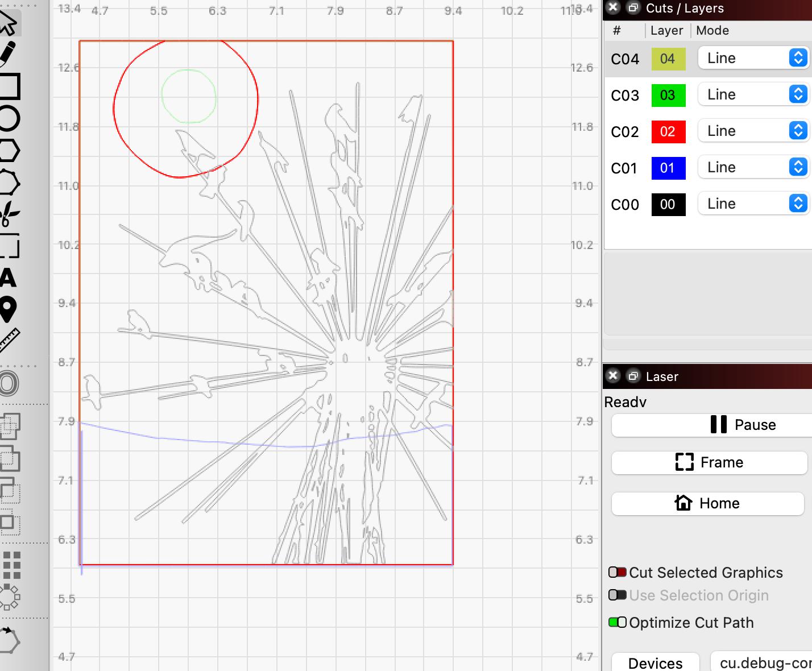Select the Ellipse drawing tool

9,118
